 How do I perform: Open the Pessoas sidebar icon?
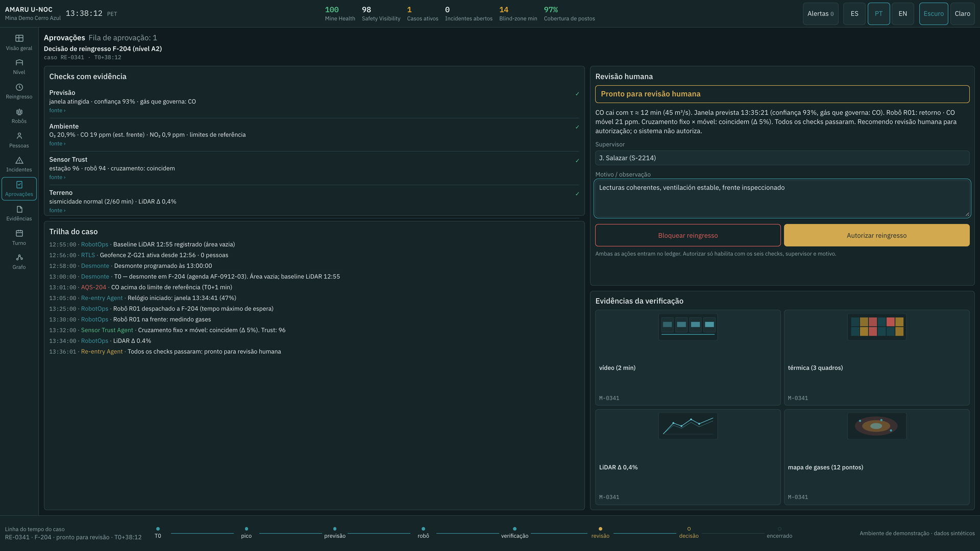[x=19, y=136]
